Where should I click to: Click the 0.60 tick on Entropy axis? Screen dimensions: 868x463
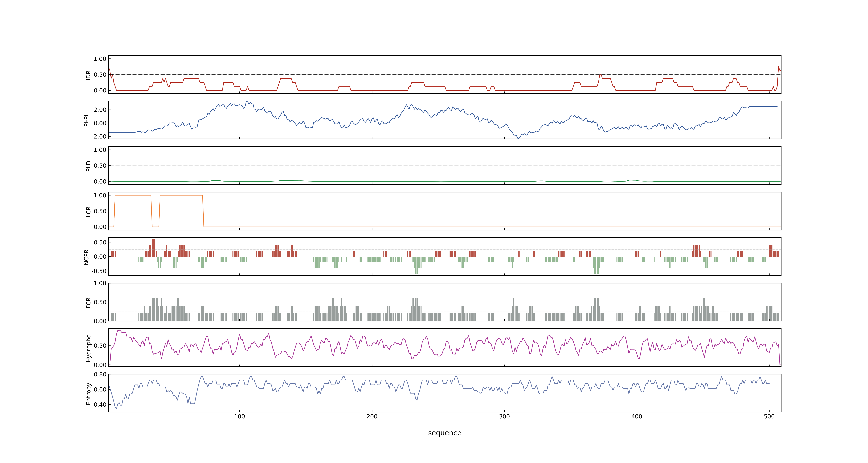click(x=100, y=389)
